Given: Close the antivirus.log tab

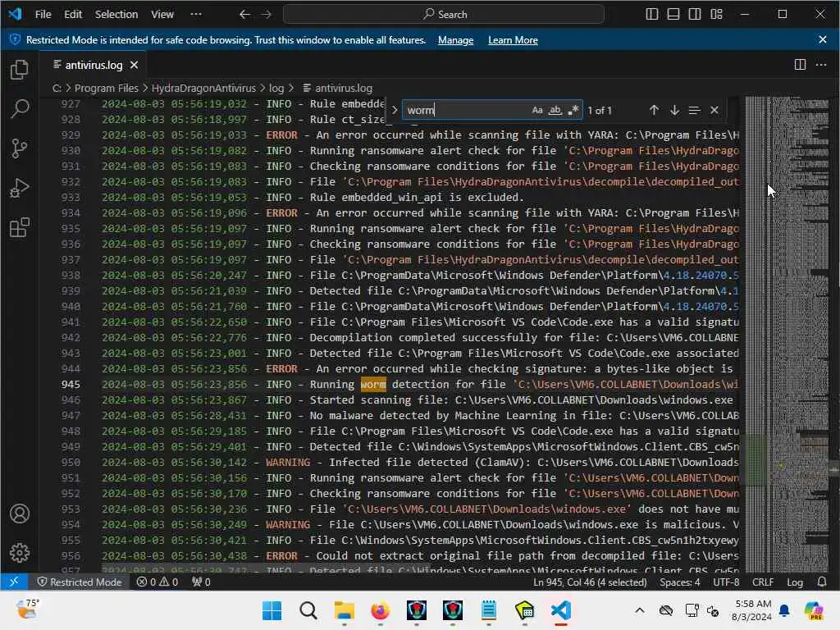Looking at the screenshot, I should coord(134,65).
